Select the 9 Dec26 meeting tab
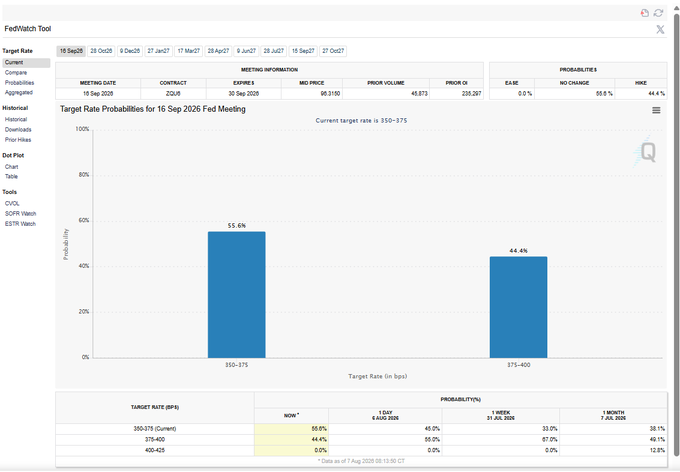 coord(130,51)
